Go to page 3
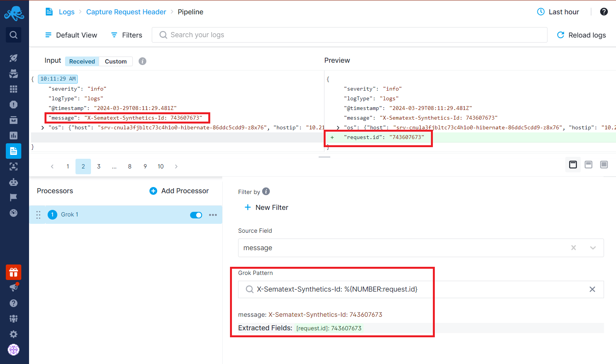 [x=99, y=167]
